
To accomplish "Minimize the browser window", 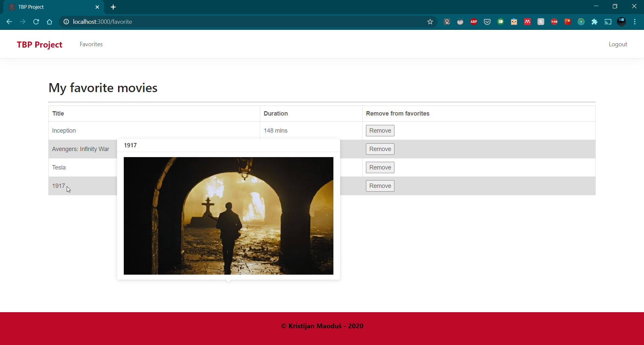I will pos(596,6).
